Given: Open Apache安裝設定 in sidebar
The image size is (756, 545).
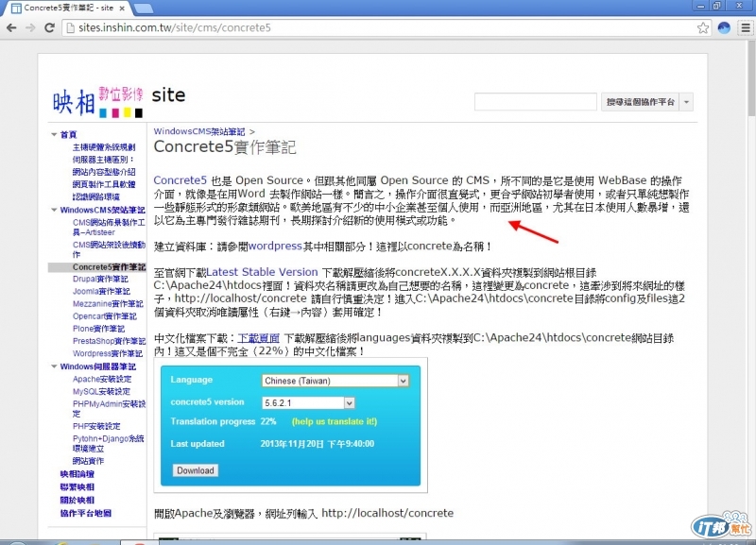Looking at the screenshot, I should [102, 379].
